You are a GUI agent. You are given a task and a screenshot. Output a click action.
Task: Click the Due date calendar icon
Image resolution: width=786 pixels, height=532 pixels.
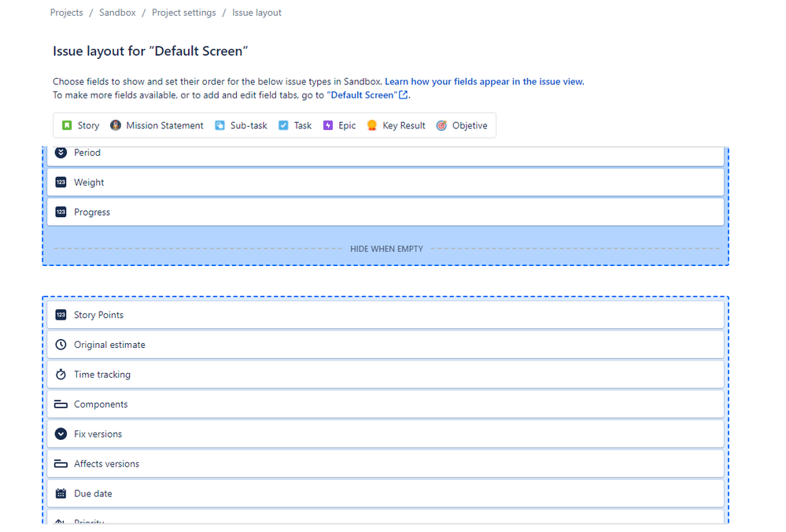tap(61, 493)
